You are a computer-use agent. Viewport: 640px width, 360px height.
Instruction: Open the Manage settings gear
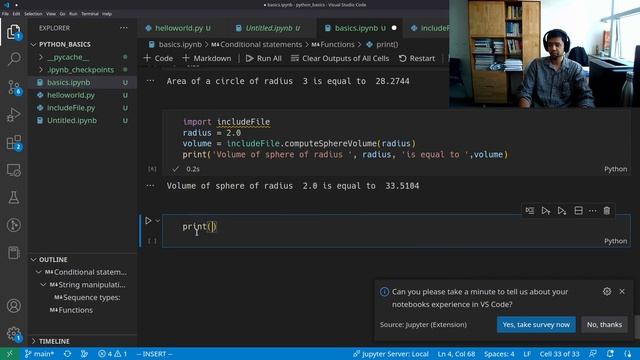[13, 333]
